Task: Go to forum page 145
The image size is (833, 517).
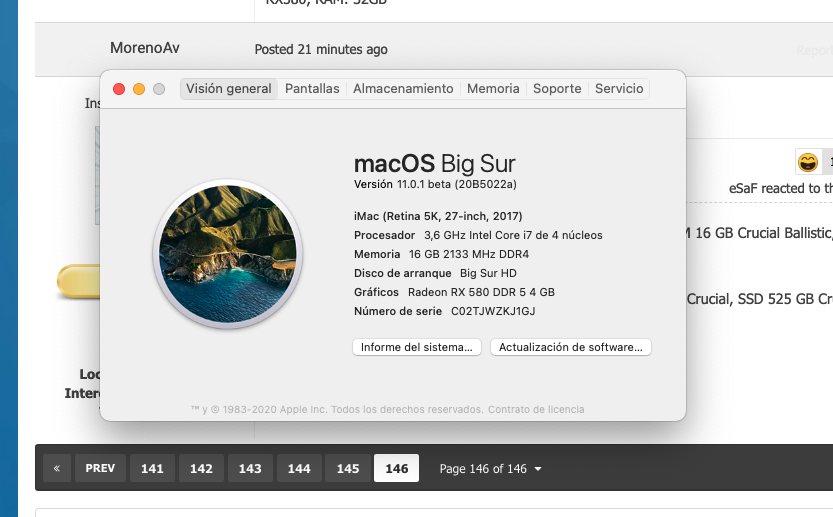Action: pyautogui.click(x=348, y=468)
